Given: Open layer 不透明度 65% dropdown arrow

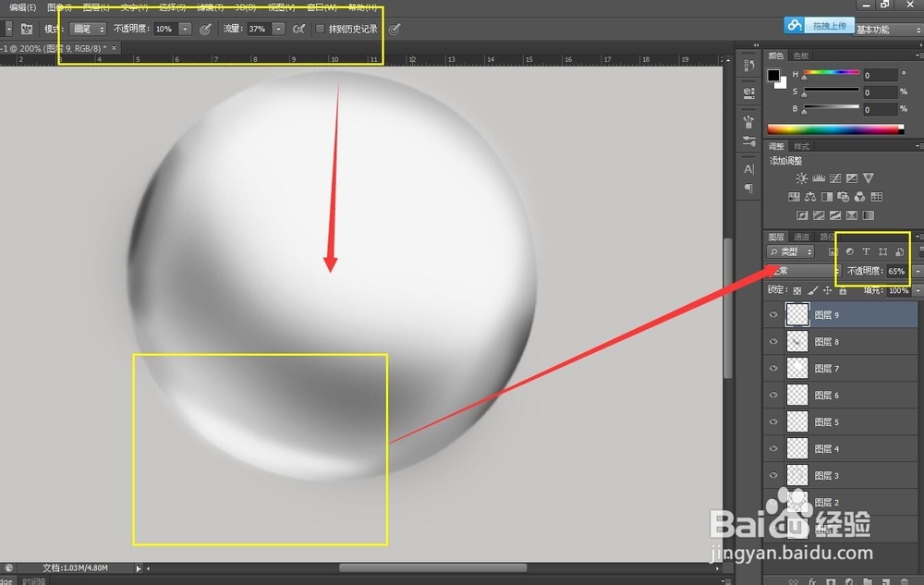Looking at the screenshot, I should coord(918,271).
